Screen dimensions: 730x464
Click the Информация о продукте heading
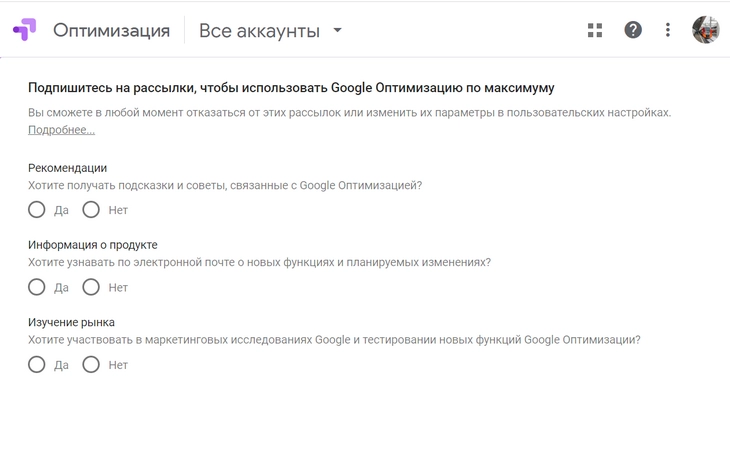click(x=92, y=245)
